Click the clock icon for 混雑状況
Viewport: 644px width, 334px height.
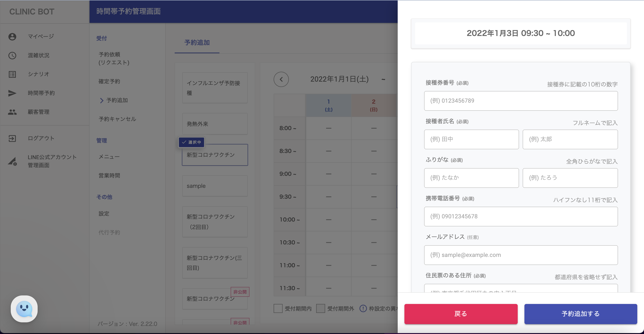pyautogui.click(x=12, y=55)
